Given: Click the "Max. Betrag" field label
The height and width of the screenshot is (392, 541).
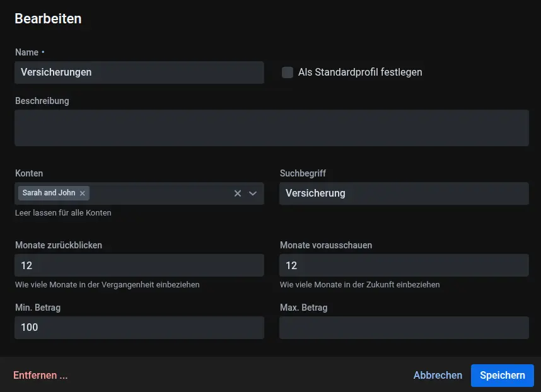Looking at the screenshot, I should point(303,308).
